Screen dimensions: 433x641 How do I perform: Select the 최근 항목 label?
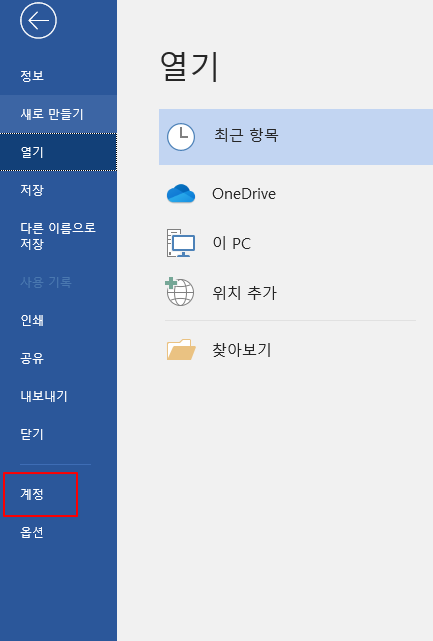click(x=246, y=135)
